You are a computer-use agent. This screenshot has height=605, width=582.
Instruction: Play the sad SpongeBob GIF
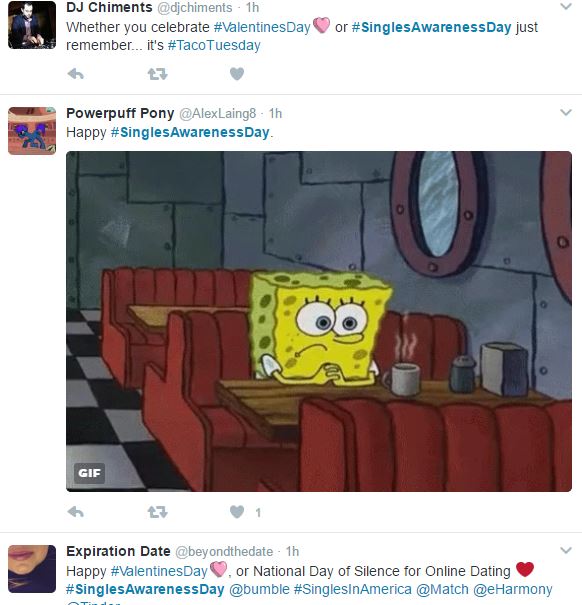[x=319, y=321]
